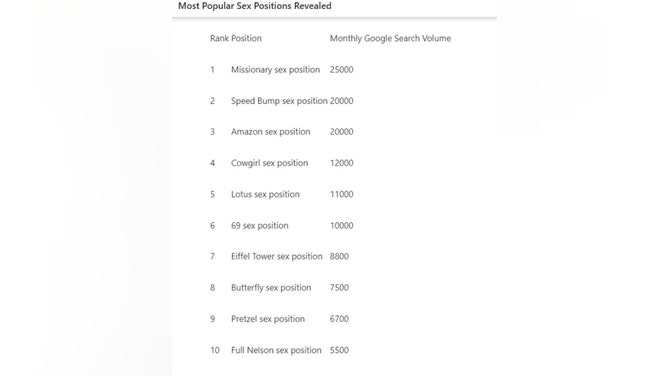The width and height of the screenshot is (668, 376).
Task: Click the 25000 search volume value
Action: tap(341, 70)
